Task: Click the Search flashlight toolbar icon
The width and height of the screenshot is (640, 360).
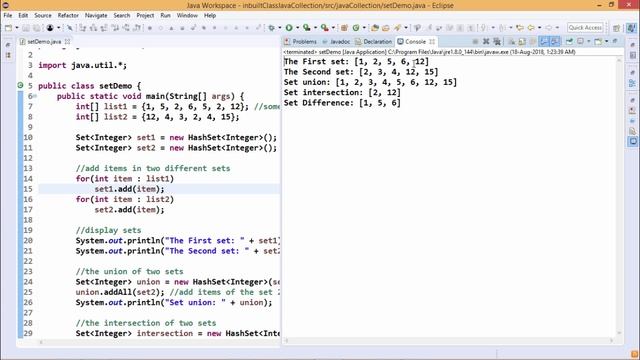Action: tap(397, 28)
